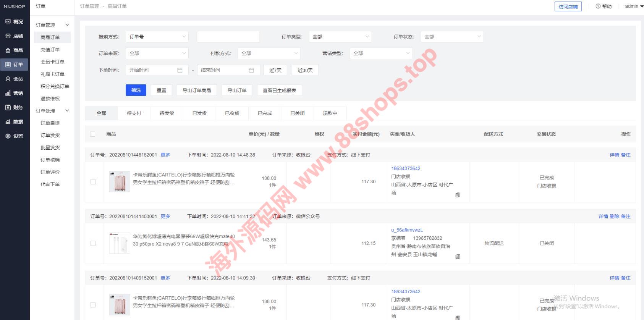
Task: Click calendar icon in 开始时间 field
Action: coord(180,70)
